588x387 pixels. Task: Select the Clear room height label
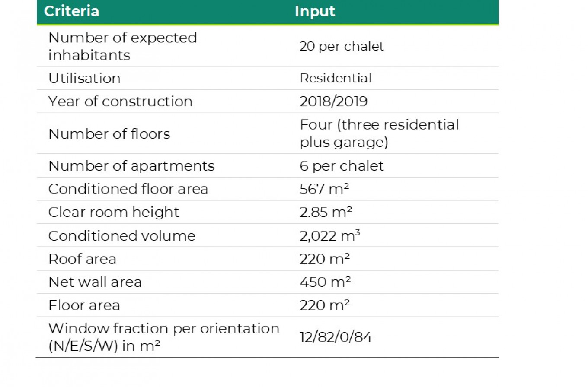[114, 212]
